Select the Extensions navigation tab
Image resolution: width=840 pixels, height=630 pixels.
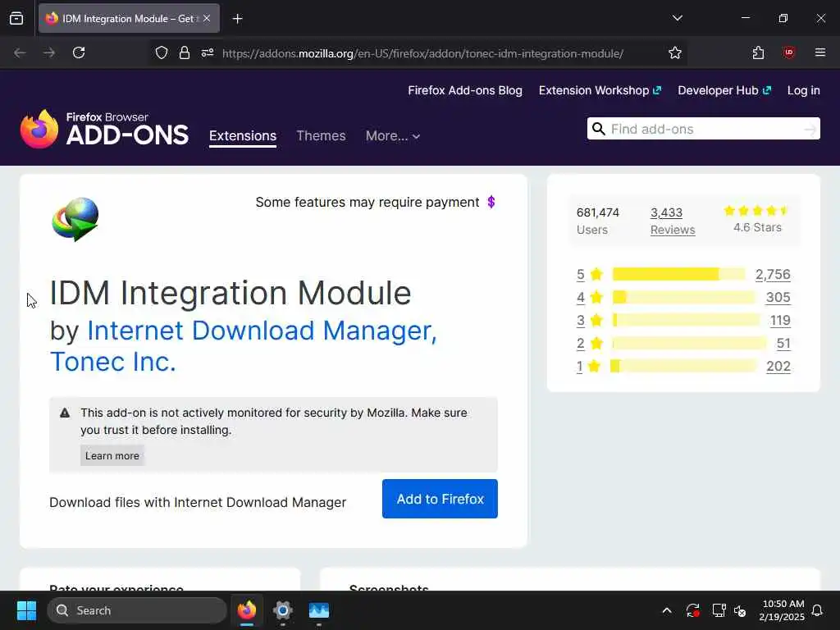(243, 136)
